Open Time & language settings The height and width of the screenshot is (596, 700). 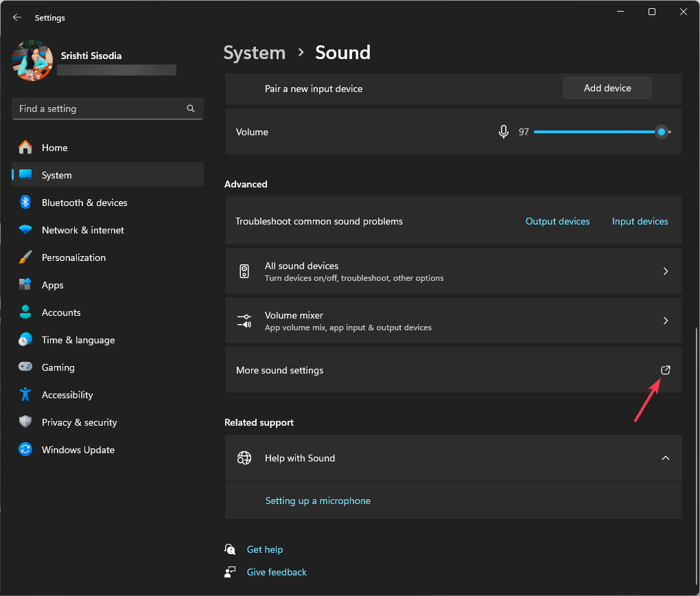click(108, 340)
